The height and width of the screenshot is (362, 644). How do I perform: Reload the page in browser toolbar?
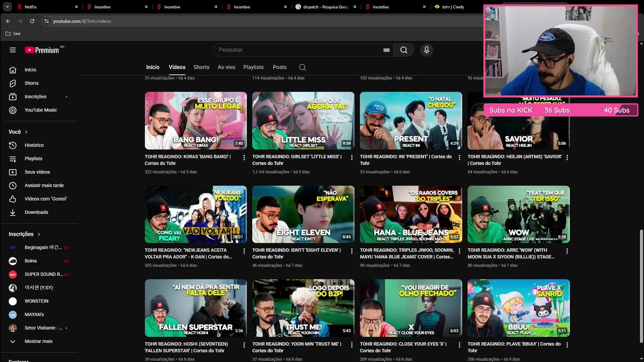32,21
